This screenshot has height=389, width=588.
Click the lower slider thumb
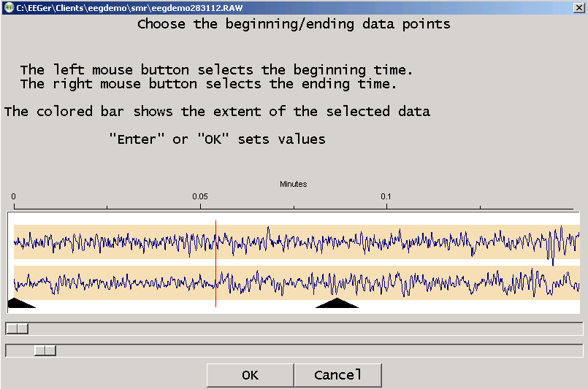(45, 351)
